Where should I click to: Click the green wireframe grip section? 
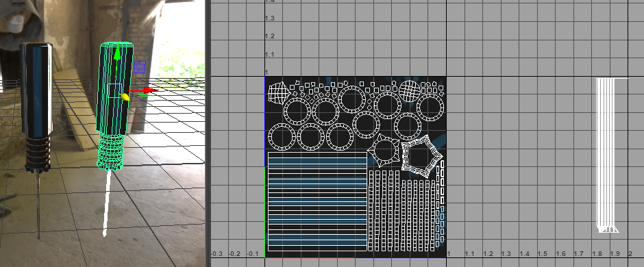click(110, 151)
